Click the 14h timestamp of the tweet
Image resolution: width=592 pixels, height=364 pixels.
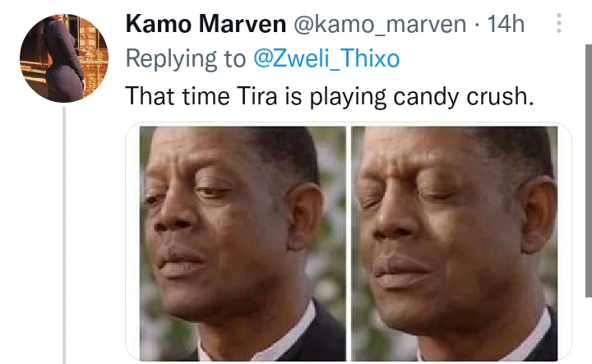506,24
